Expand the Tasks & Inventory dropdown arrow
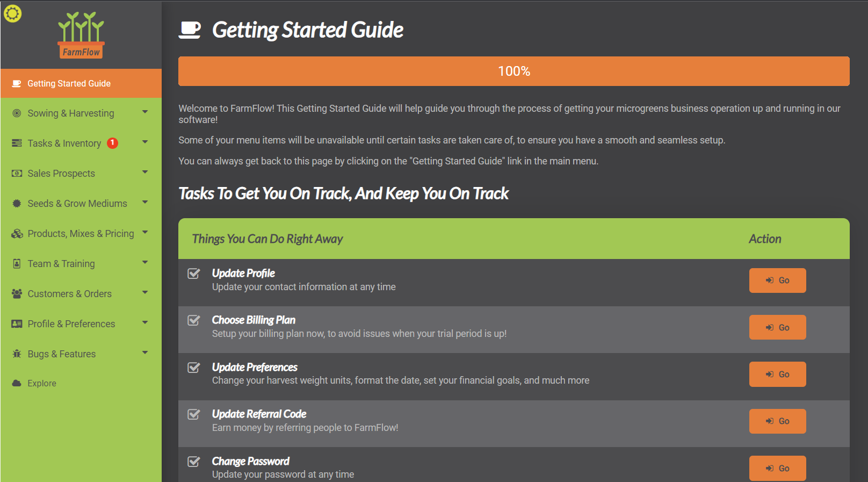This screenshot has height=482, width=868. click(x=145, y=142)
